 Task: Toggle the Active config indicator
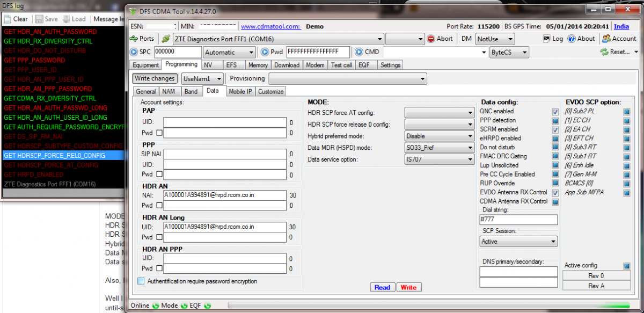click(626, 266)
